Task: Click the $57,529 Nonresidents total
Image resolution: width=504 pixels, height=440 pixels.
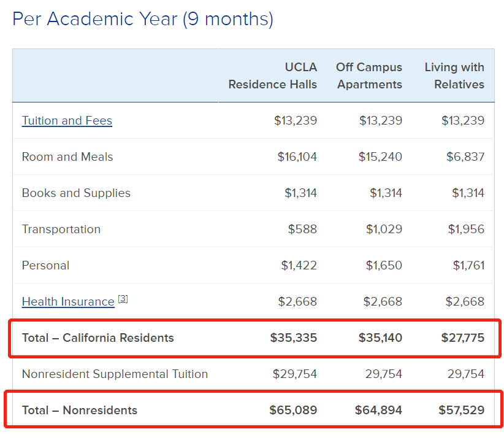Action: [462, 410]
